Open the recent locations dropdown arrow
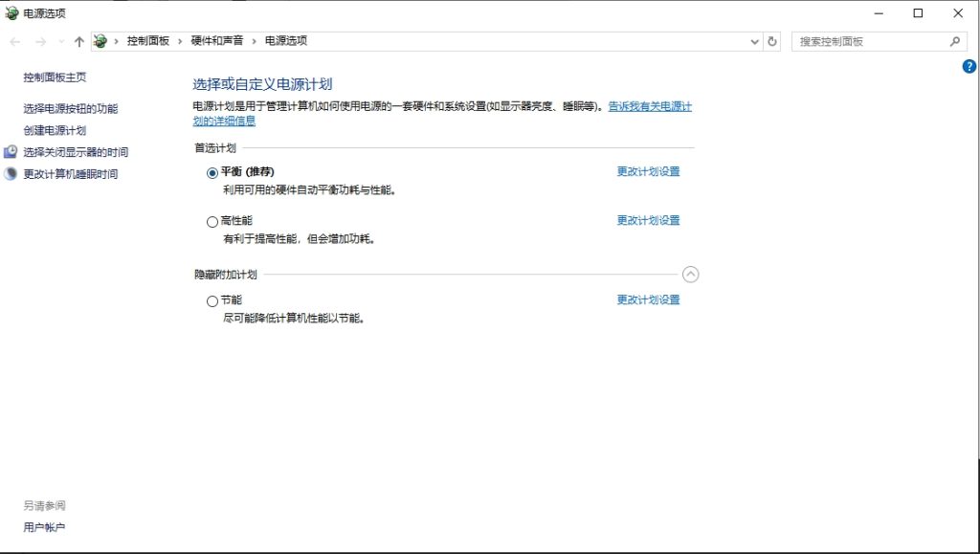The height and width of the screenshot is (554, 980). (61, 42)
